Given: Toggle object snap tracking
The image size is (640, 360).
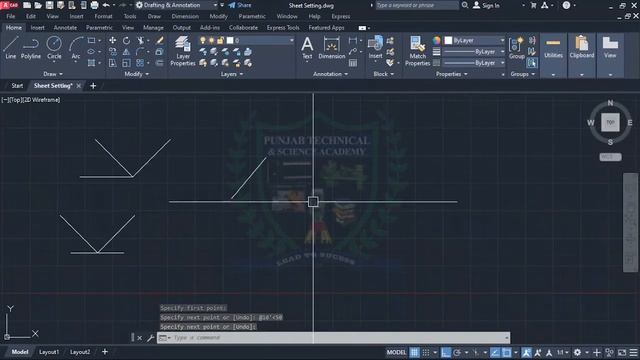Looking at the screenshot, I should coord(495,352).
